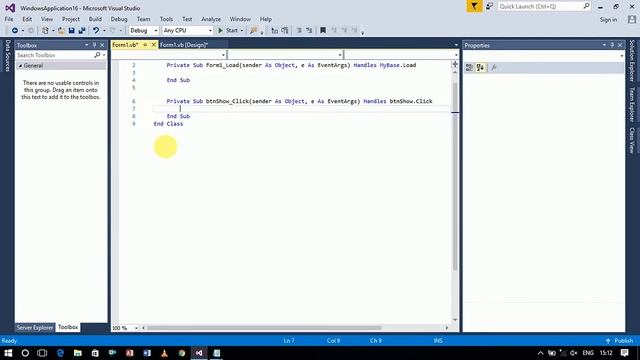Open Windows Start menu
This screenshot has height=360, width=640.
click(x=8, y=353)
